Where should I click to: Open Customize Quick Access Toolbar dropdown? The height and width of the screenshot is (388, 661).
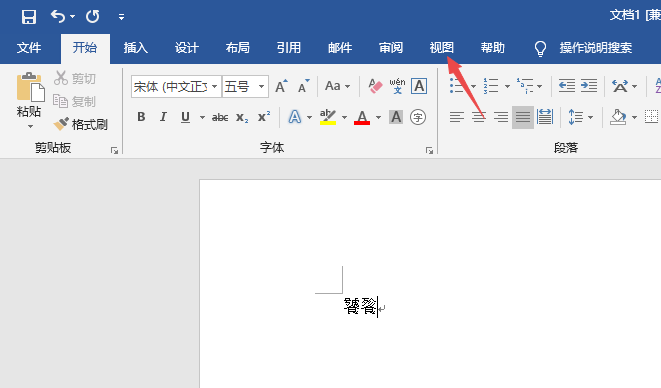121,17
